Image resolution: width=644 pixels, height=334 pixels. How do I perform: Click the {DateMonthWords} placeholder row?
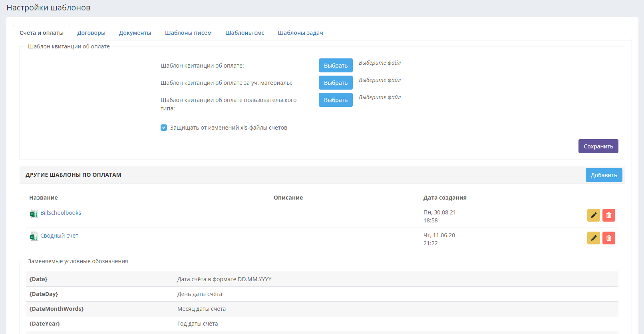[x=322, y=309]
